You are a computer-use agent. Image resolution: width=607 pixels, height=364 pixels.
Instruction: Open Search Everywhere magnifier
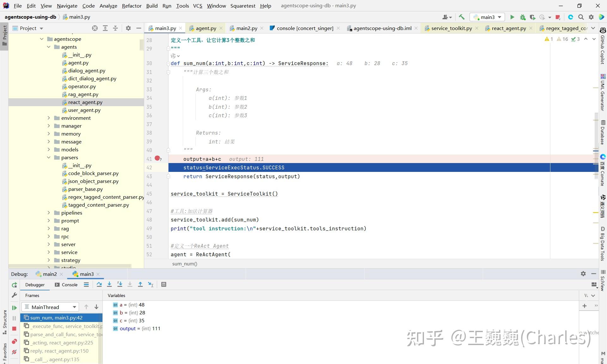pyautogui.click(x=581, y=17)
